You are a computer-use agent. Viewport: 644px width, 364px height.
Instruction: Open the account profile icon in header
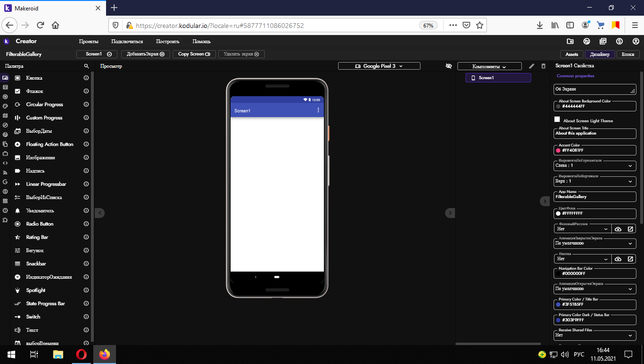634,41
